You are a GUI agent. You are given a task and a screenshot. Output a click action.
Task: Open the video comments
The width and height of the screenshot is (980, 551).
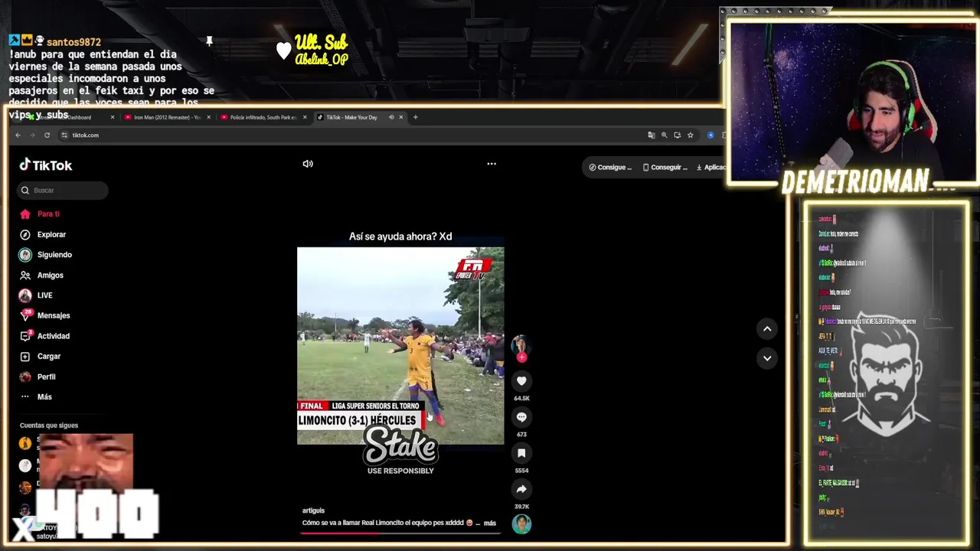[521, 417]
